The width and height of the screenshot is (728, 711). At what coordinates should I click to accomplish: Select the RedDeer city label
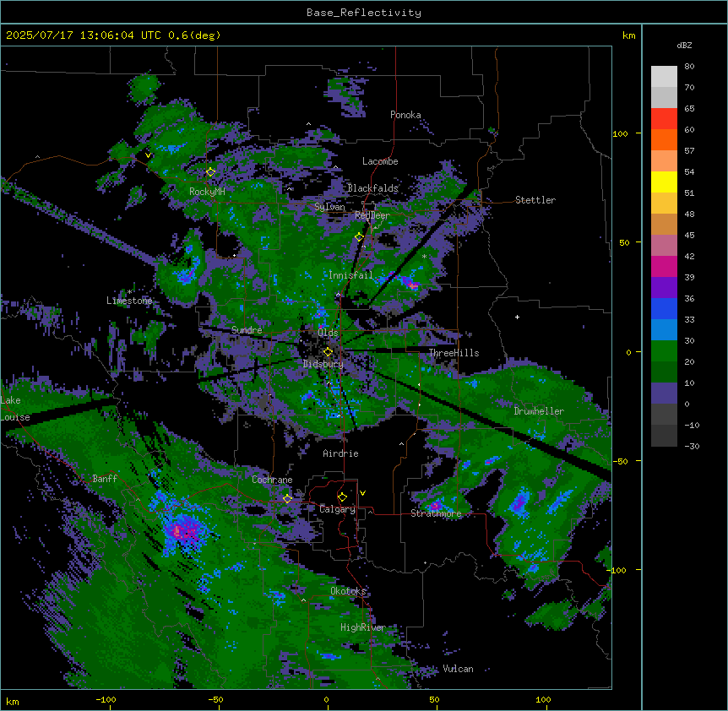[372, 215]
